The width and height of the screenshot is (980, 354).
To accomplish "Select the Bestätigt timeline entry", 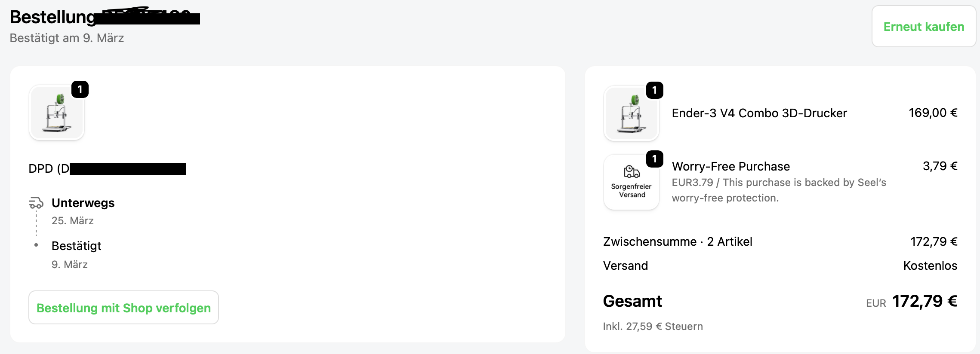I will click(76, 246).
